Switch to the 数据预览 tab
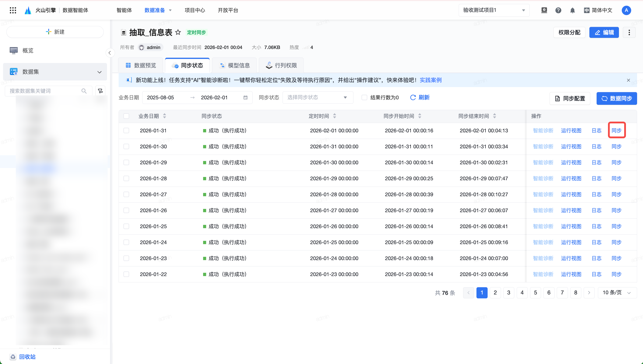Viewport: 643px width, 364px height. [x=141, y=65]
